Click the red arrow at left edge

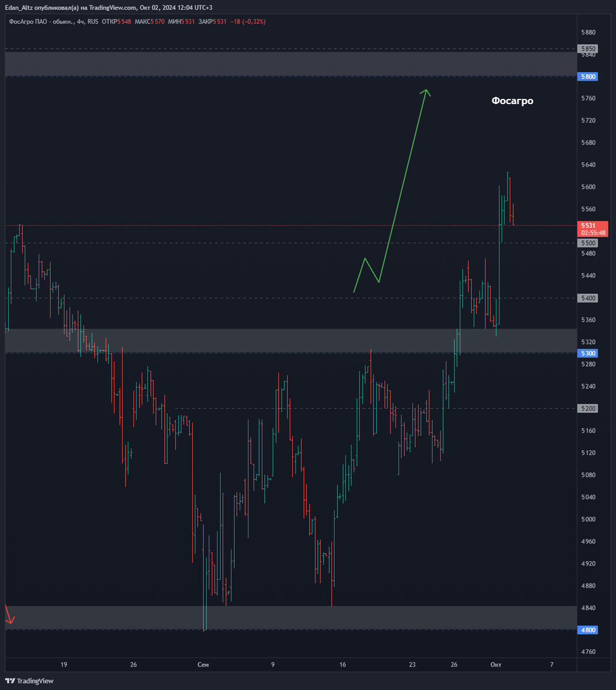[x=9, y=614]
